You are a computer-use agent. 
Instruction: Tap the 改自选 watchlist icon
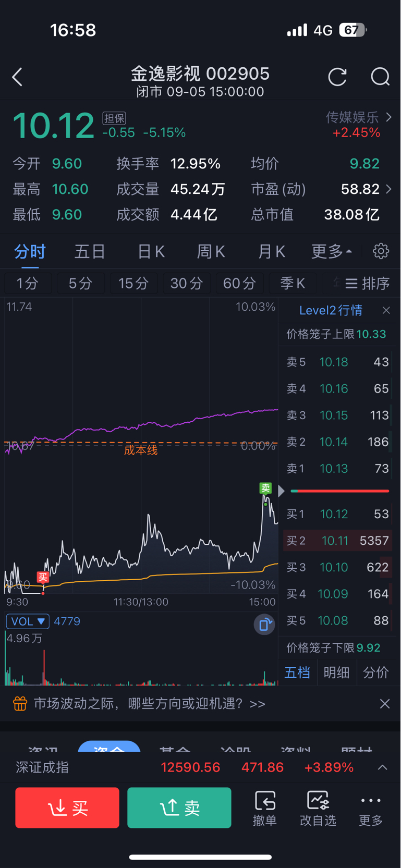pyautogui.click(x=318, y=808)
